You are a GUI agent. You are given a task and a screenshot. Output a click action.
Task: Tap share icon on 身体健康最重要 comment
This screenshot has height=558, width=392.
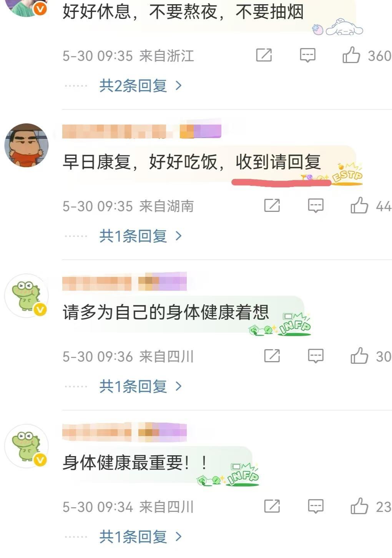[x=272, y=506]
